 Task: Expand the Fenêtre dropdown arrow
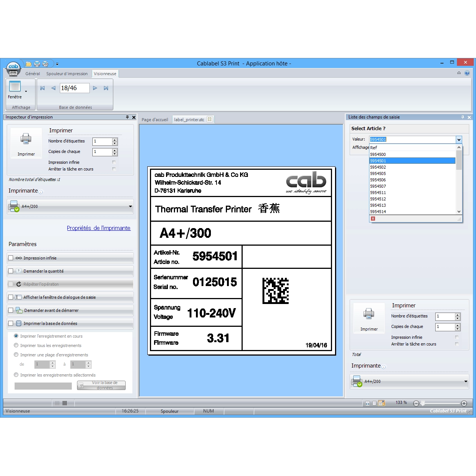tap(26, 91)
